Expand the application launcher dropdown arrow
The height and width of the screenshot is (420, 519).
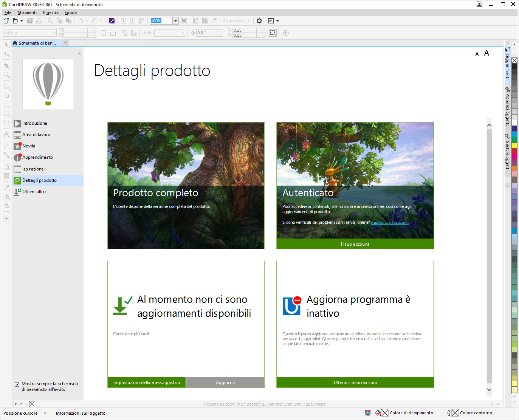[x=277, y=21]
